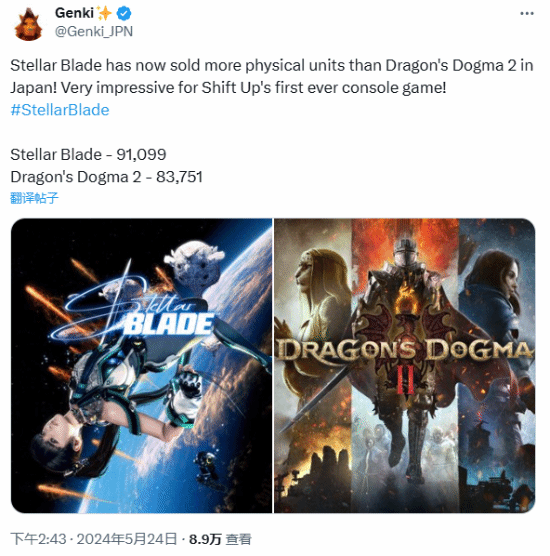
Task: Click the sparkle emoji beside Genki's name
Action: (104, 13)
